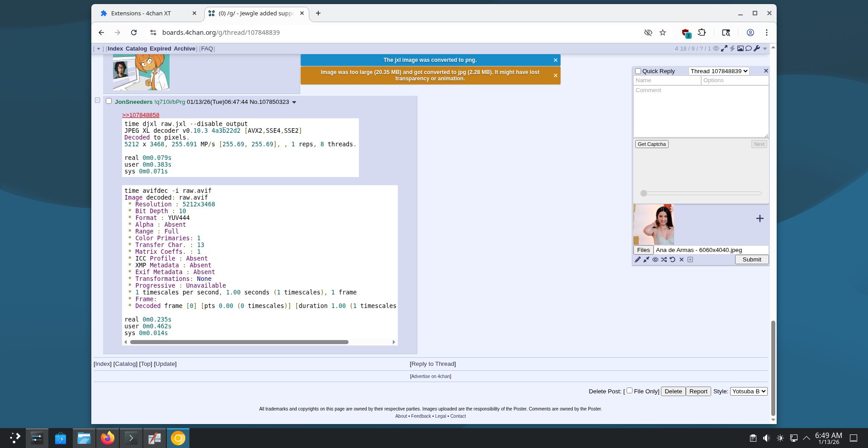Switch to the Extensions - 4chan XT tab

148,14
